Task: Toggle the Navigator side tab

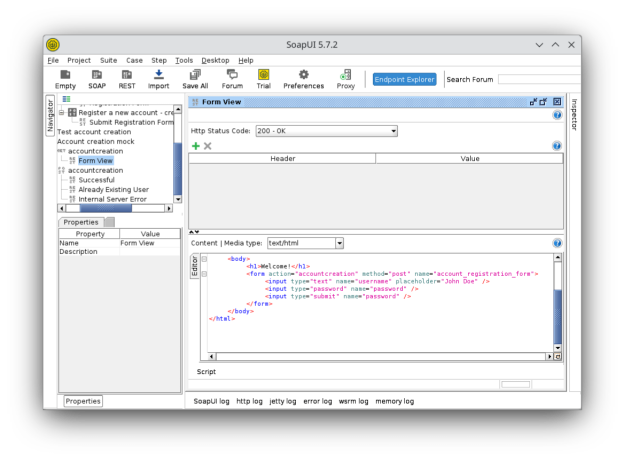Action: click(50, 115)
